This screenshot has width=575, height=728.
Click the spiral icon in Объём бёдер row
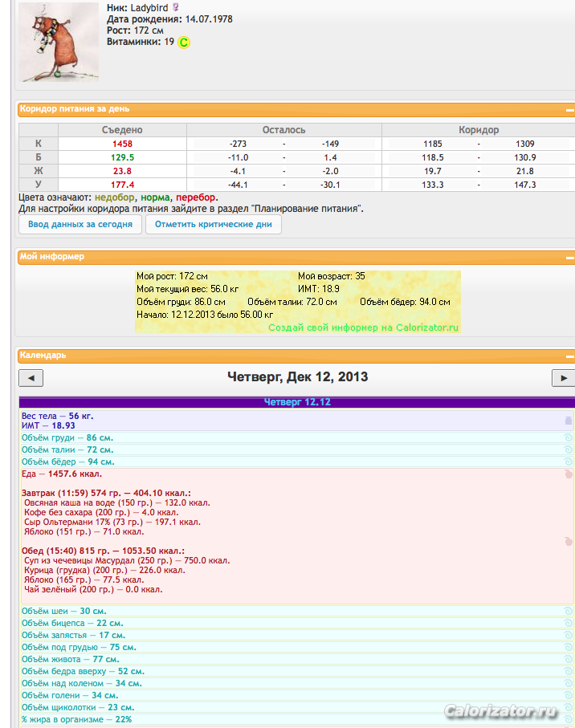click(x=568, y=462)
